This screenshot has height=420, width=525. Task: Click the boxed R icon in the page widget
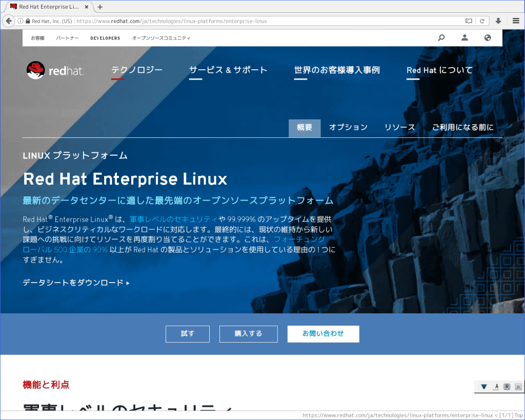(x=507, y=387)
